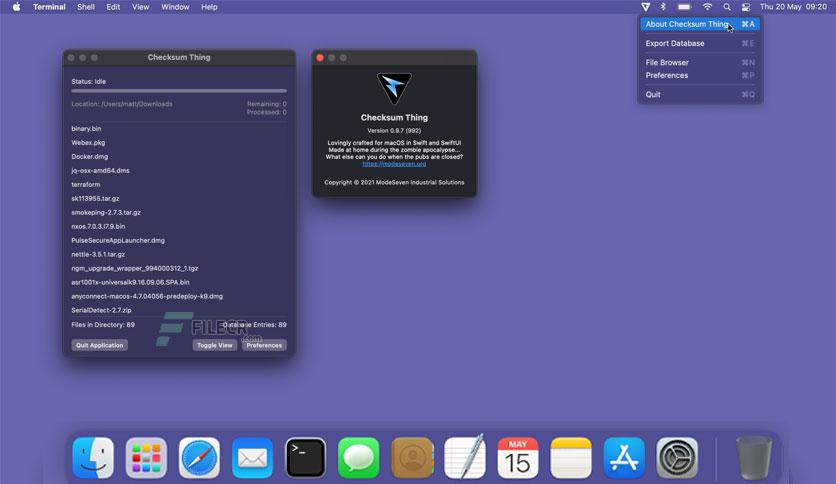The image size is (836, 484).
Task: Click the Files in Directory: 89 label
Action: [103, 325]
